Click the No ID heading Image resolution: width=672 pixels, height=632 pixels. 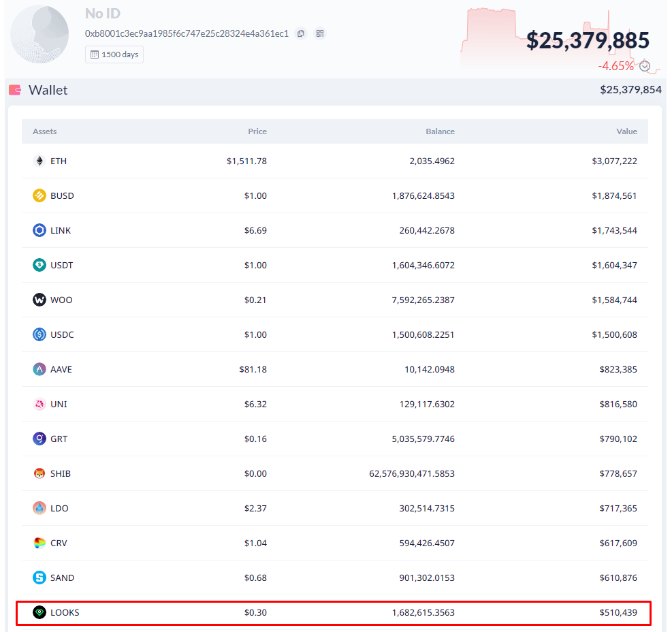[103, 14]
